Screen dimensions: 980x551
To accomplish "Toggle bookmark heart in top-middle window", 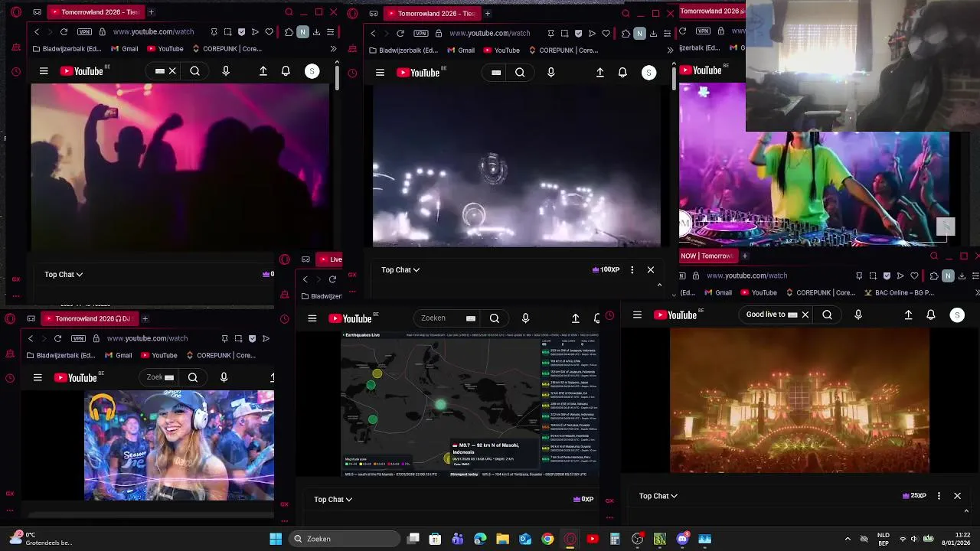I will [606, 33].
